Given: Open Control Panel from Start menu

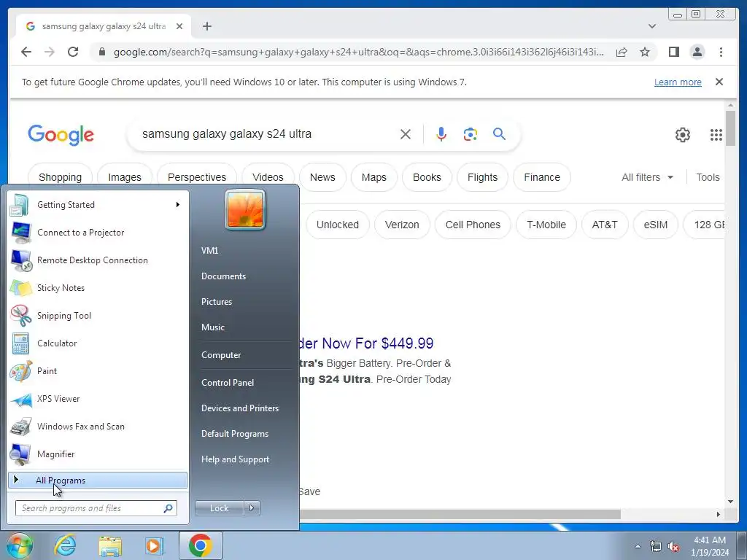Looking at the screenshot, I should [x=228, y=382].
